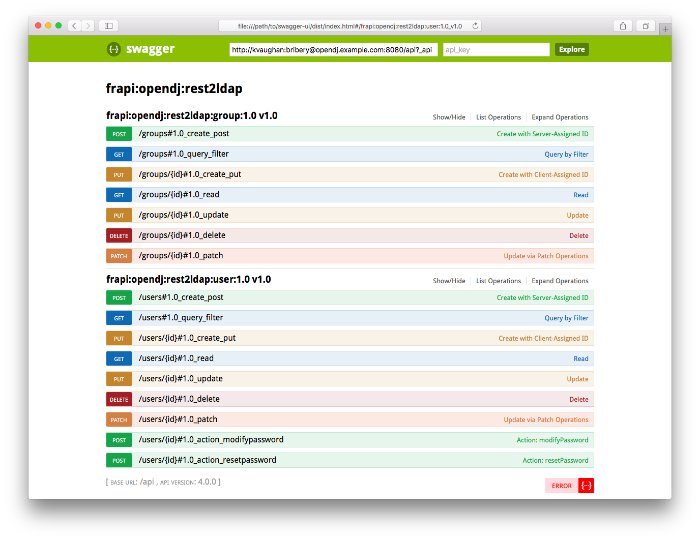Click the Safari address bar
Image resolution: width=700 pixels, height=540 pixels.
click(x=350, y=26)
